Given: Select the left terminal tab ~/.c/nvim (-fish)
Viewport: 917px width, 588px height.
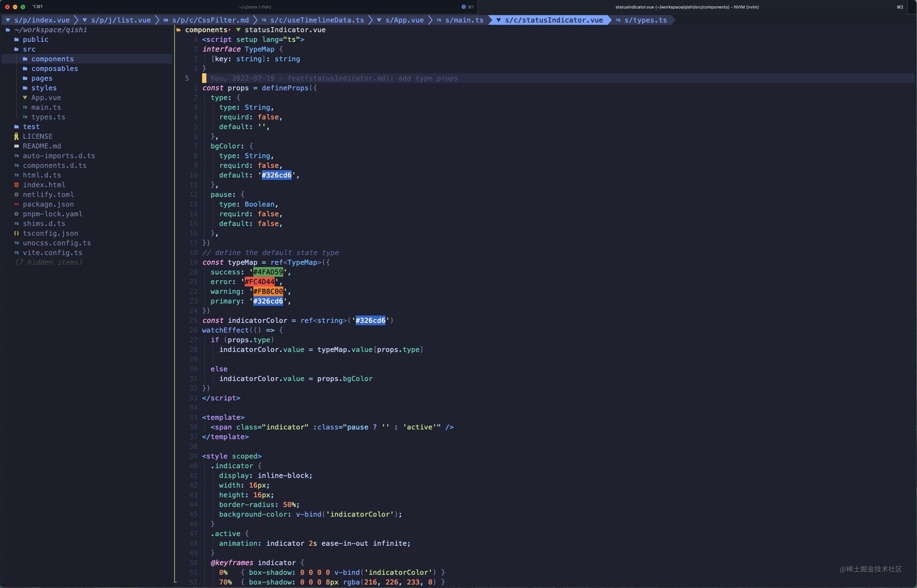Looking at the screenshot, I should coord(255,7).
